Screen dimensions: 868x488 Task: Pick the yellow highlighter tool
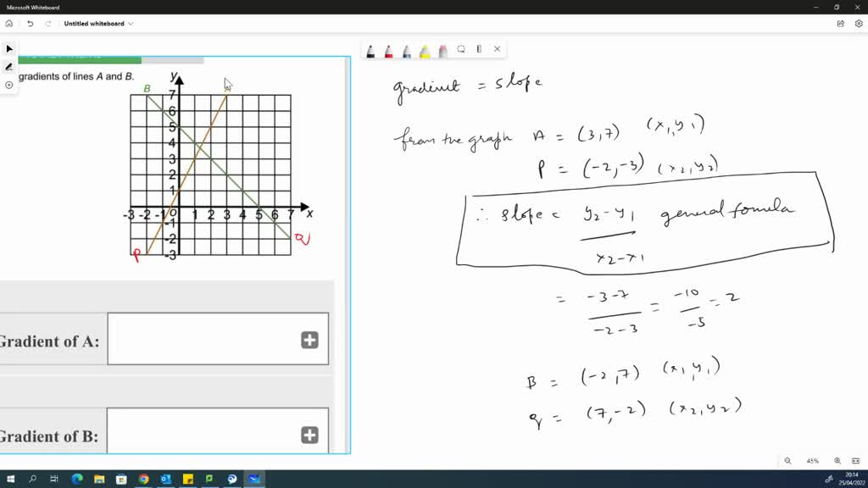424,51
